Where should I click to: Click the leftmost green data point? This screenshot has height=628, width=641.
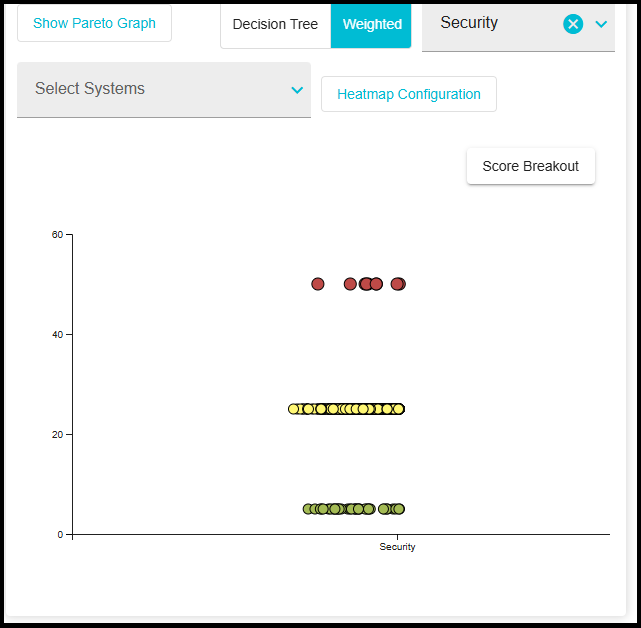(309, 509)
